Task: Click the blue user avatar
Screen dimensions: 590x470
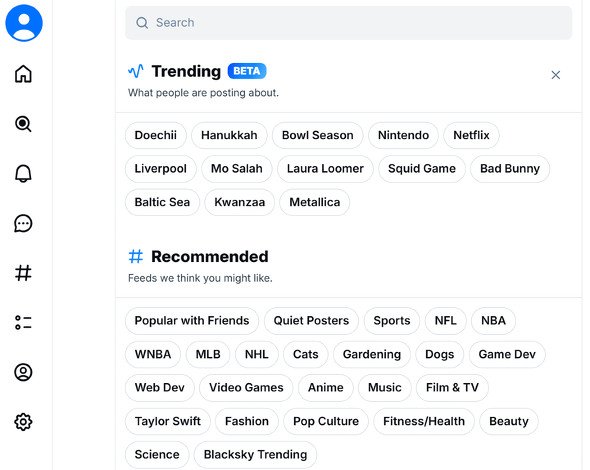Action: [x=24, y=23]
